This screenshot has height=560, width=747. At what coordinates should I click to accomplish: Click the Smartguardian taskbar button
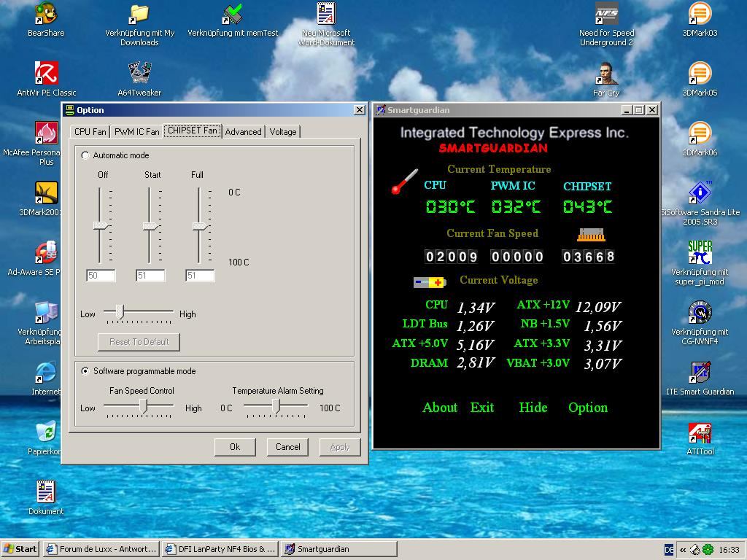[x=338, y=549]
